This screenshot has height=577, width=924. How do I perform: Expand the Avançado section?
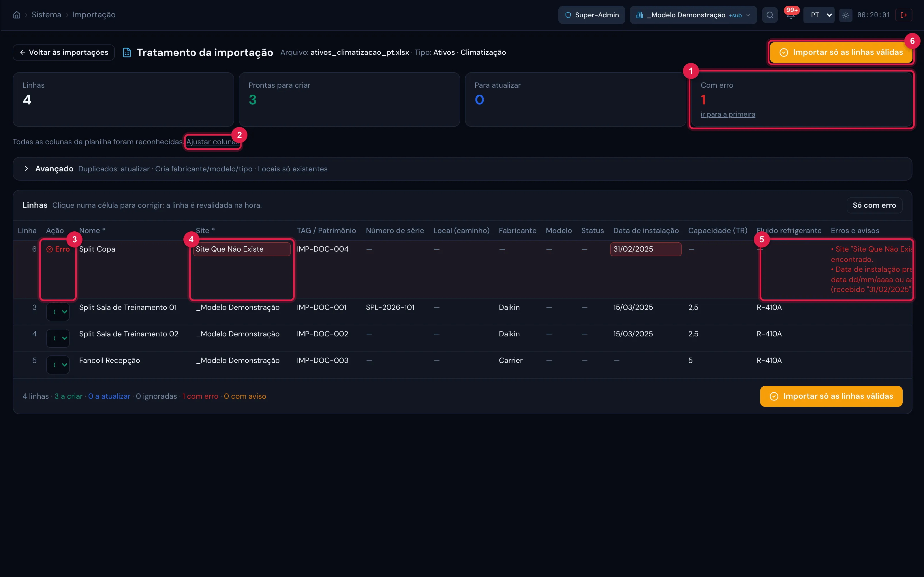pyautogui.click(x=462, y=169)
